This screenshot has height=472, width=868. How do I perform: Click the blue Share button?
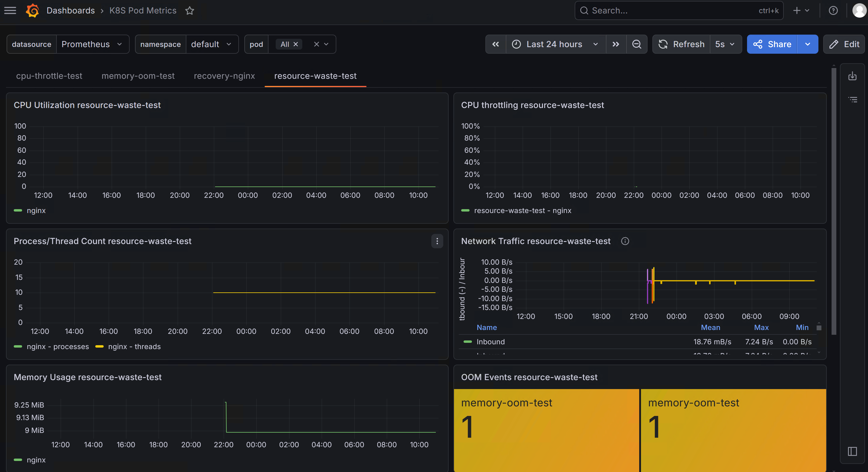pos(772,44)
